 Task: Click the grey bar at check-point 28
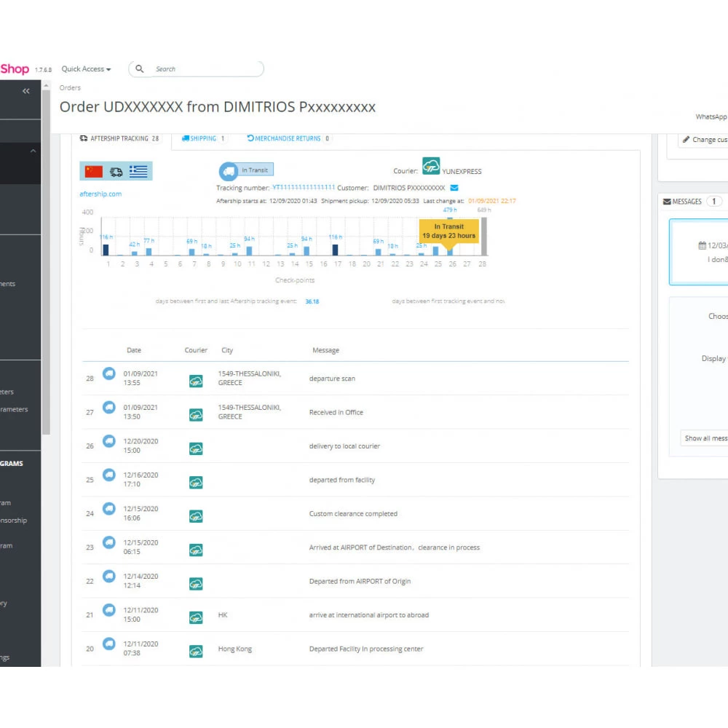484,237
